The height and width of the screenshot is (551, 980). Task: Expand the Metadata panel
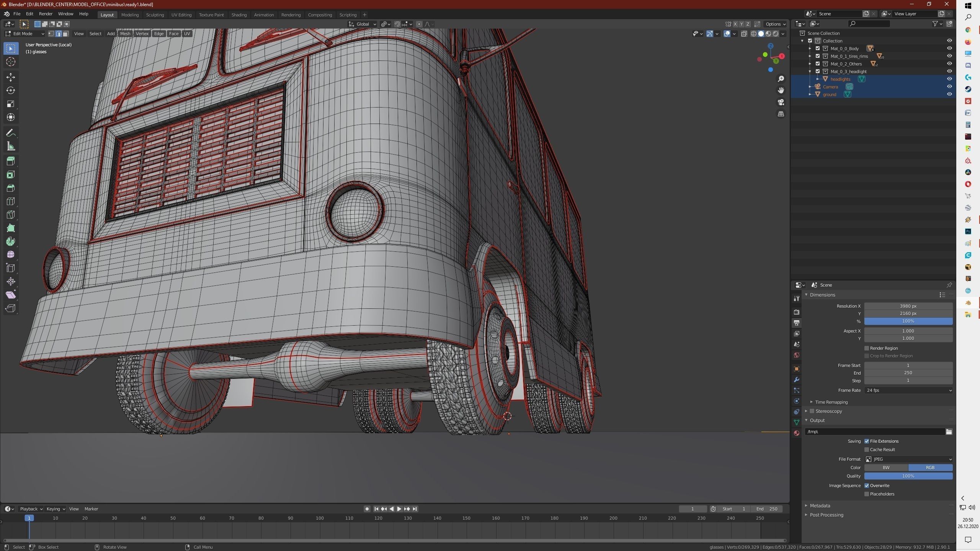(820, 505)
